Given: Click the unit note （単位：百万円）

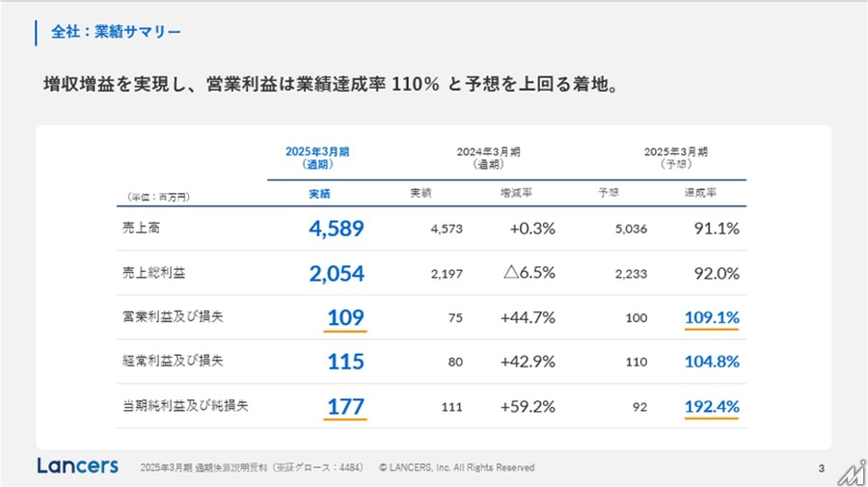Looking at the screenshot, I should [158, 197].
